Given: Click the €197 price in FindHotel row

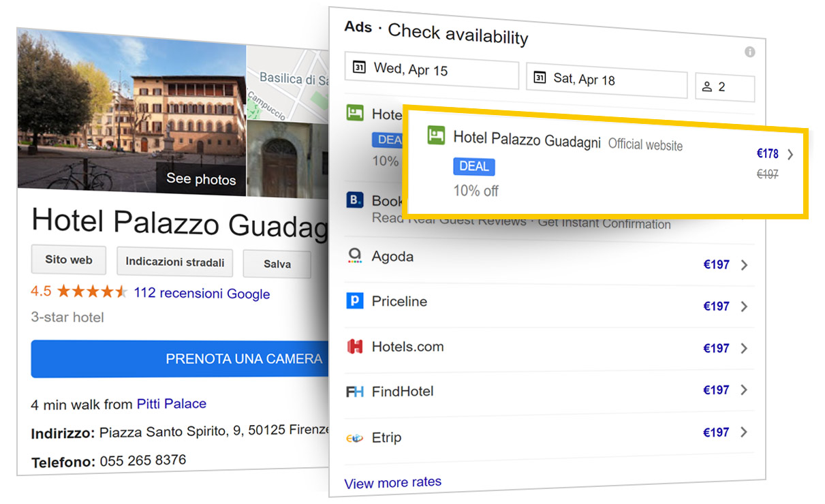Looking at the screenshot, I should coord(717,390).
